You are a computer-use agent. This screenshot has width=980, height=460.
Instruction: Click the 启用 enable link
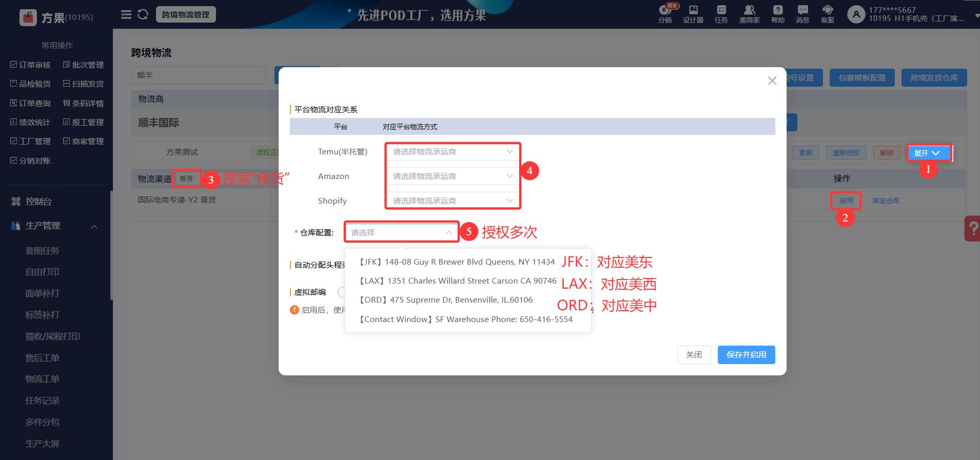pyautogui.click(x=846, y=201)
